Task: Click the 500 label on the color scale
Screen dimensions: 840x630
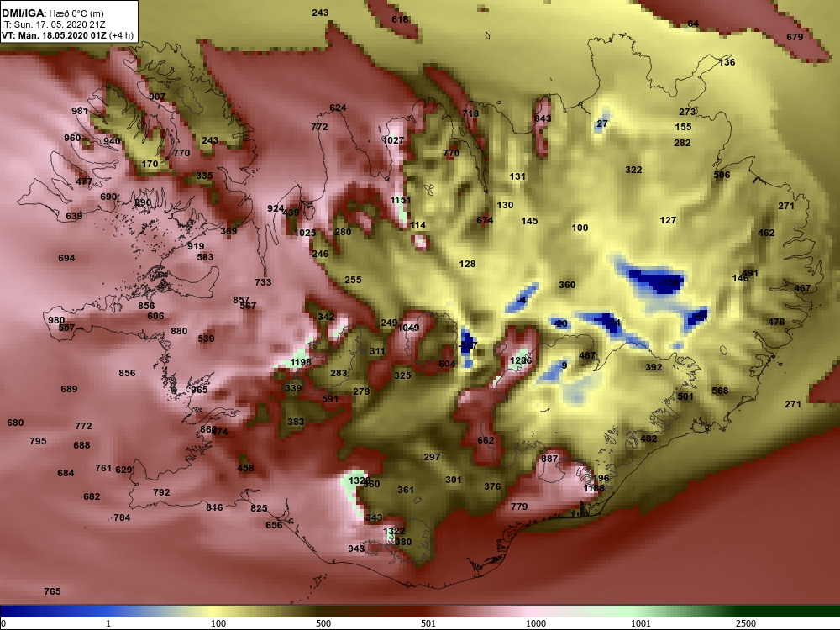Action: [x=323, y=623]
